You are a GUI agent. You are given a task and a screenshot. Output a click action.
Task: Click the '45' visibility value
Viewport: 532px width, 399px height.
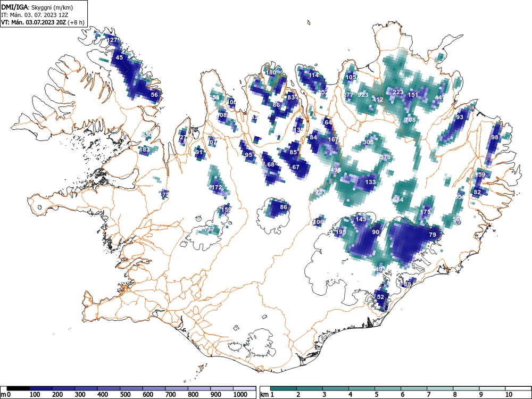(x=119, y=57)
